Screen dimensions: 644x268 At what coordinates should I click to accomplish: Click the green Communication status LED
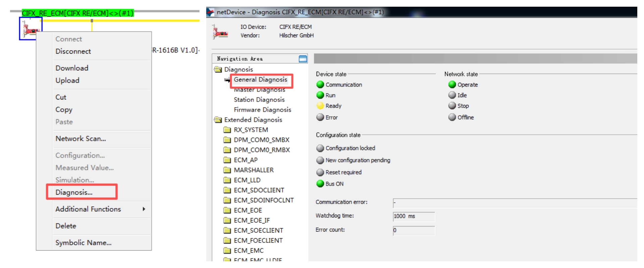tap(320, 84)
